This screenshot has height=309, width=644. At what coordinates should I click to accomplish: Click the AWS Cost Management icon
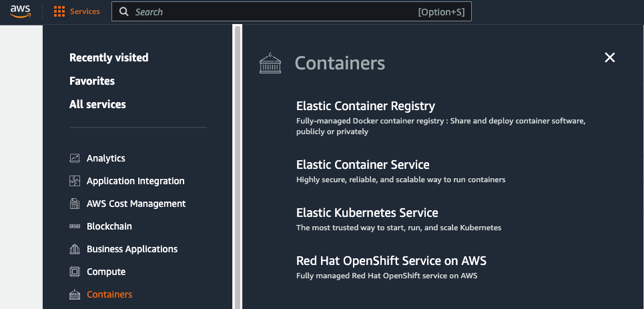pos(74,204)
